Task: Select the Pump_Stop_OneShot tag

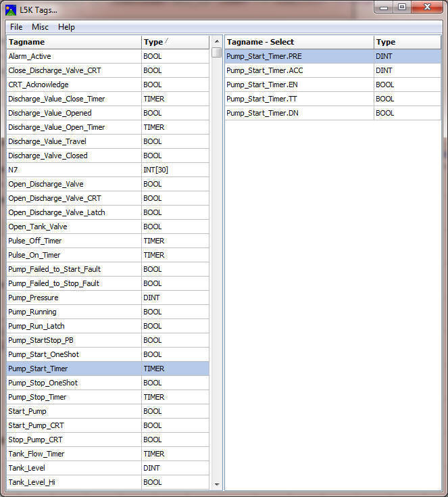Action: point(107,383)
